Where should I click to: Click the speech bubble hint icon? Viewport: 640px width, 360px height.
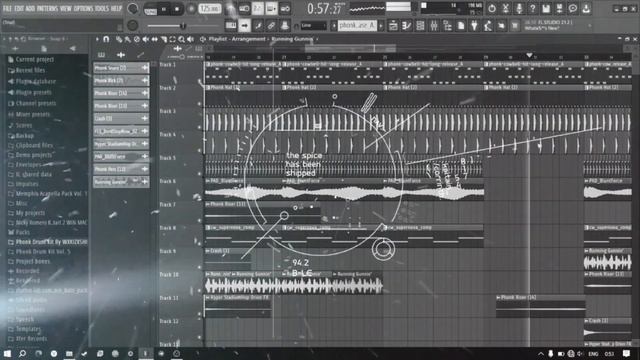[573, 8]
